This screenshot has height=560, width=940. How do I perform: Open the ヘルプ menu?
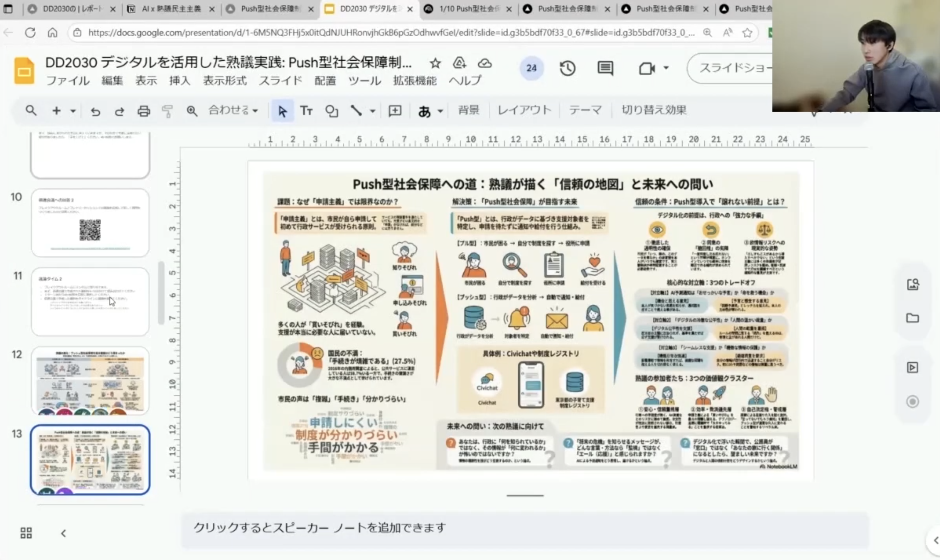pyautogui.click(x=465, y=81)
